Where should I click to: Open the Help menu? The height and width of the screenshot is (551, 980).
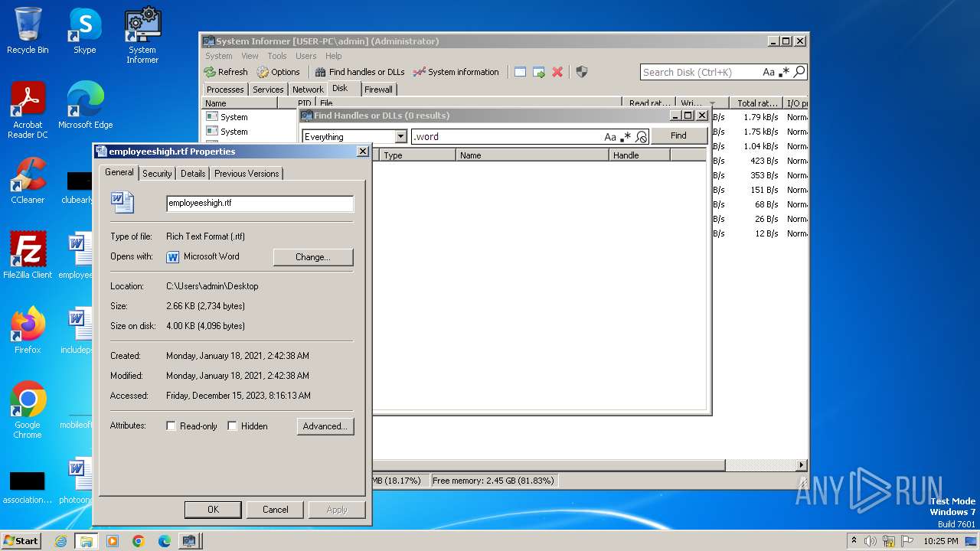[x=333, y=56]
